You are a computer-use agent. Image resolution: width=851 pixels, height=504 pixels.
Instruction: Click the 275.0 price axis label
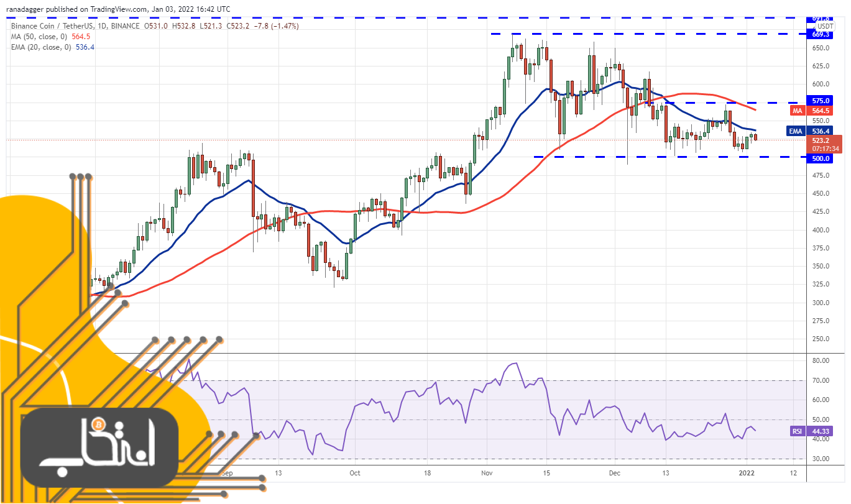[821, 321]
